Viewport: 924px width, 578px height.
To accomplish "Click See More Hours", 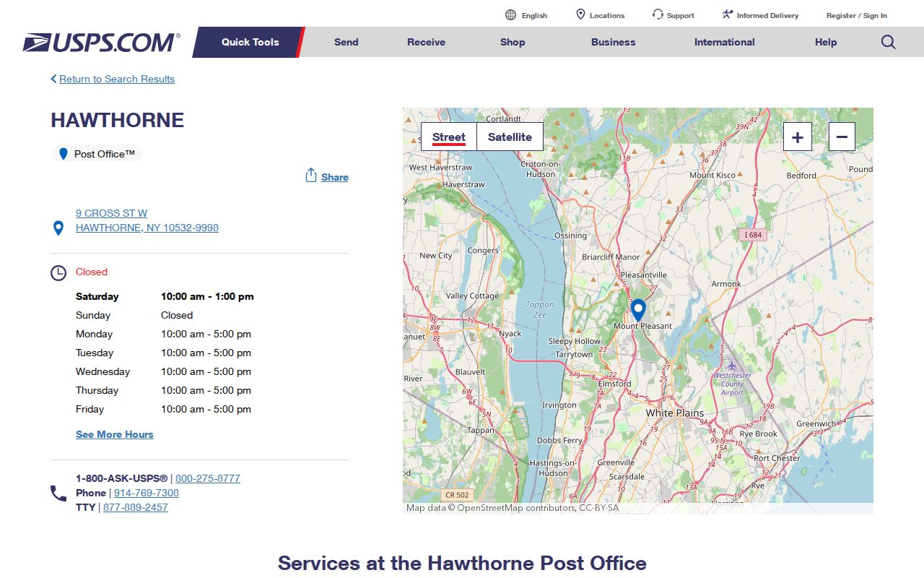I will [115, 434].
